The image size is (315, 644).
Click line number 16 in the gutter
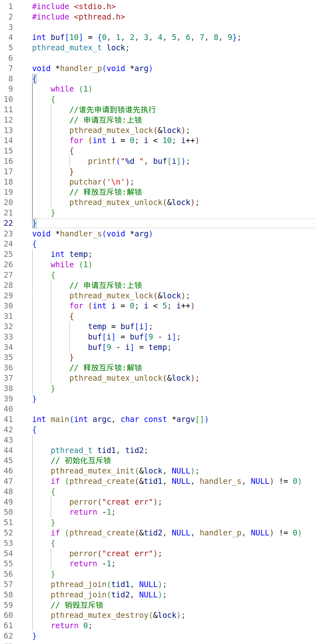8,161
